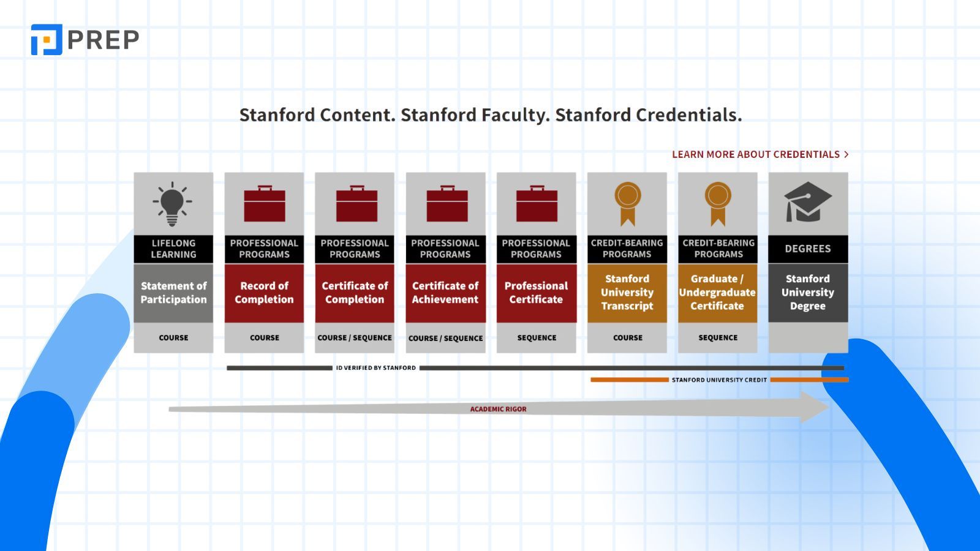Click the briefcase icon above Professional Certificate
Screen dimensions: 980x551
pyautogui.click(x=537, y=203)
